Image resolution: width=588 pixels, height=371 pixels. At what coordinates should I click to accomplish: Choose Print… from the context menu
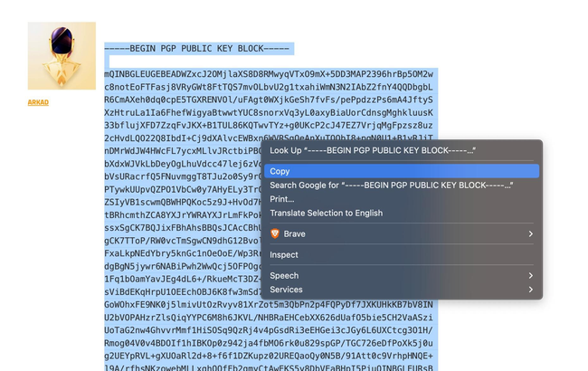tap(282, 199)
